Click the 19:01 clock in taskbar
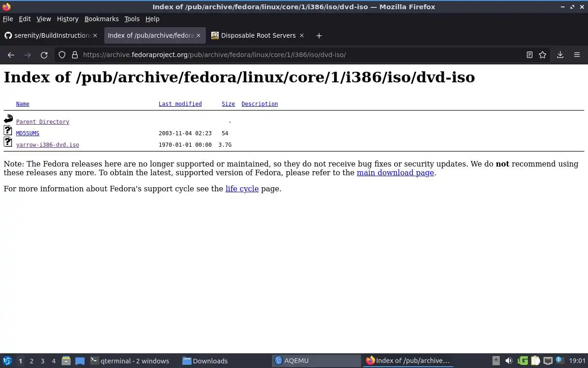 tap(577, 361)
